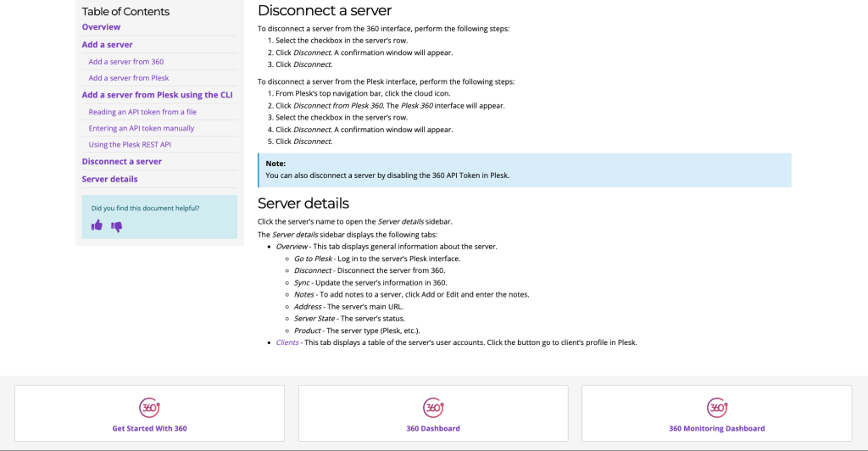Image resolution: width=868 pixels, height=451 pixels.
Task: Go to Add a server from Plesk using the CLI
Action: [x=157, y=95]
